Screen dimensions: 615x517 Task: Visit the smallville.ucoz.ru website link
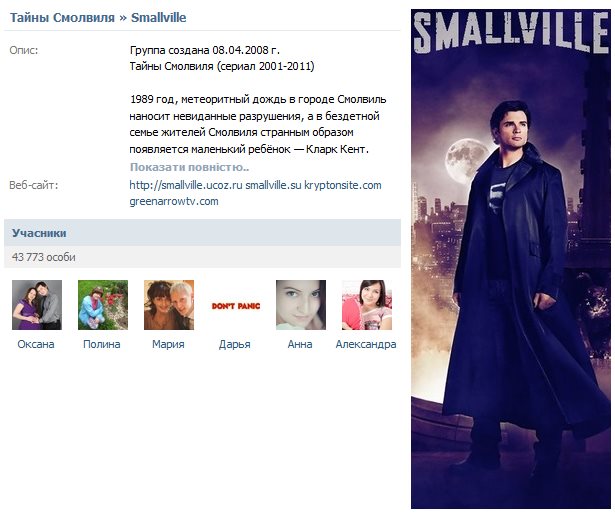point(186,185)
